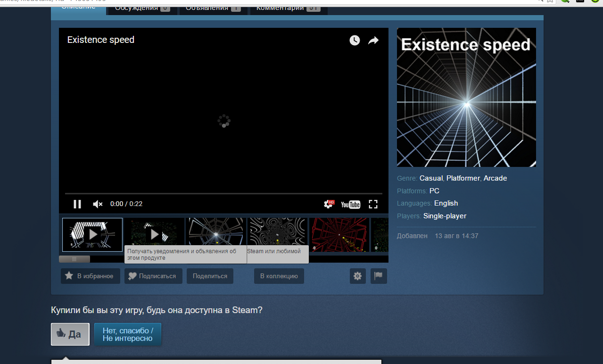Click the Single-player value text
Viewport: 603px width, 364px height.
click(445, 216)
